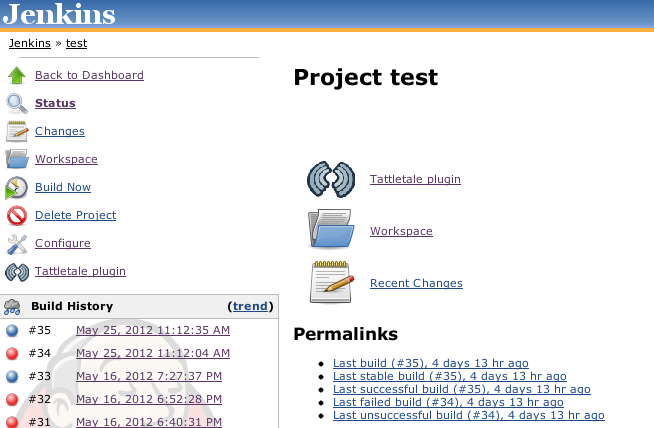Click the red Delete Project icon
The image size is (654, 428).
click(17, 216)
